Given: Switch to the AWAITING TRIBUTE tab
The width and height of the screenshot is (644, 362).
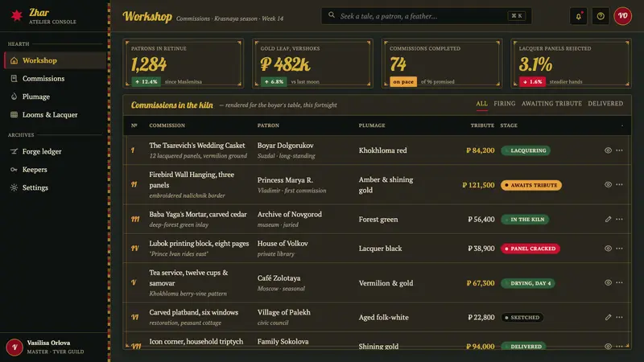Looking at the screenshot, I should (551, 104).
